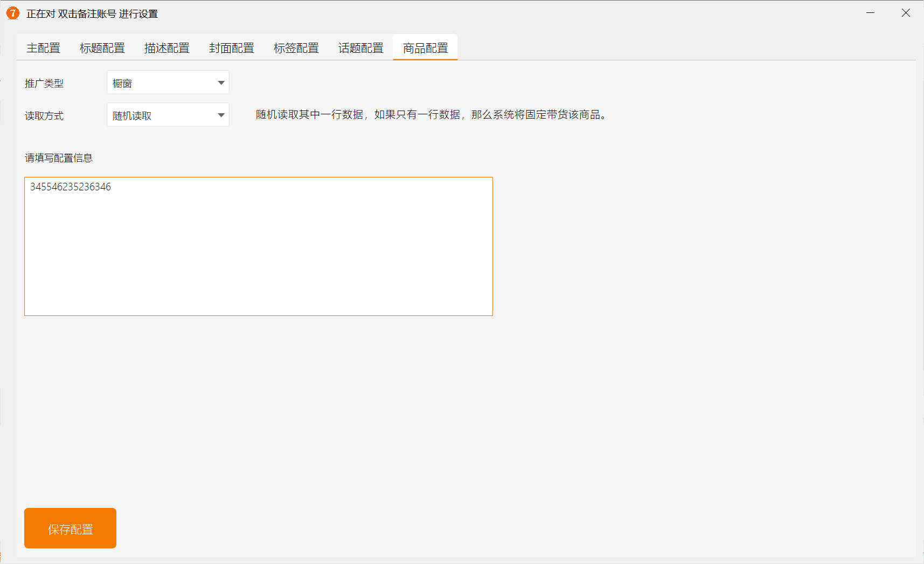
Task: Click the window title 正在对 双击备注账号 进行设置
Action: coord(92,14)
